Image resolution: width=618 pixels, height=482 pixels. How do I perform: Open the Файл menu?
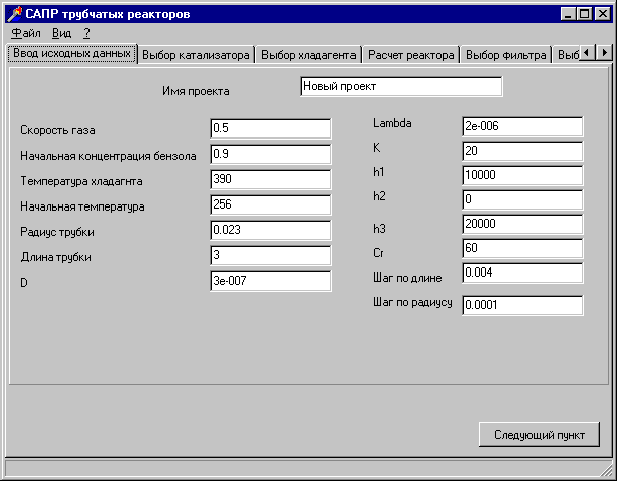click(26, 33)
